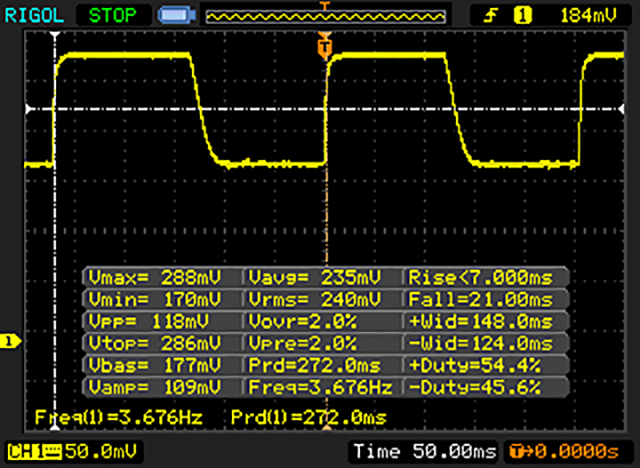Click the yellow channel 1 trigger source badge
The image size is (640, 468).
(520, 15)
